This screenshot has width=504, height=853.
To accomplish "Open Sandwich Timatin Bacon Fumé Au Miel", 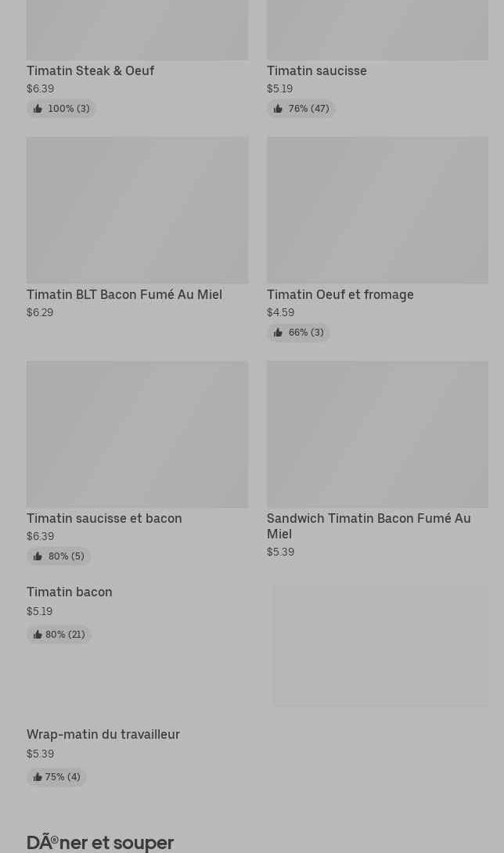I will click(368, 525).
